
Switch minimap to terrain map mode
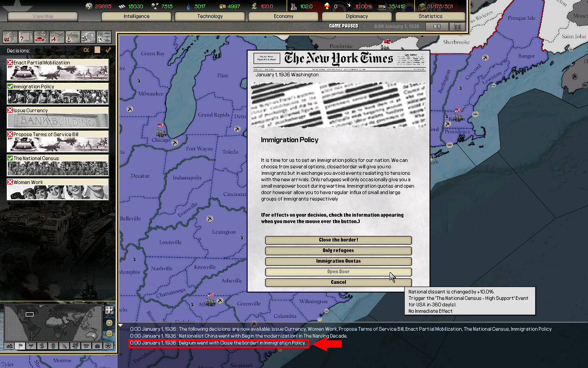tap(10, 346)
